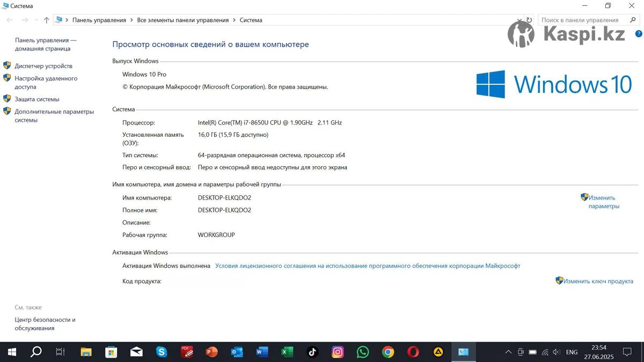The width and height of the screenshot is (644, 362).
Task: Switch the ENG input language indicator
Action: (572, 352)
